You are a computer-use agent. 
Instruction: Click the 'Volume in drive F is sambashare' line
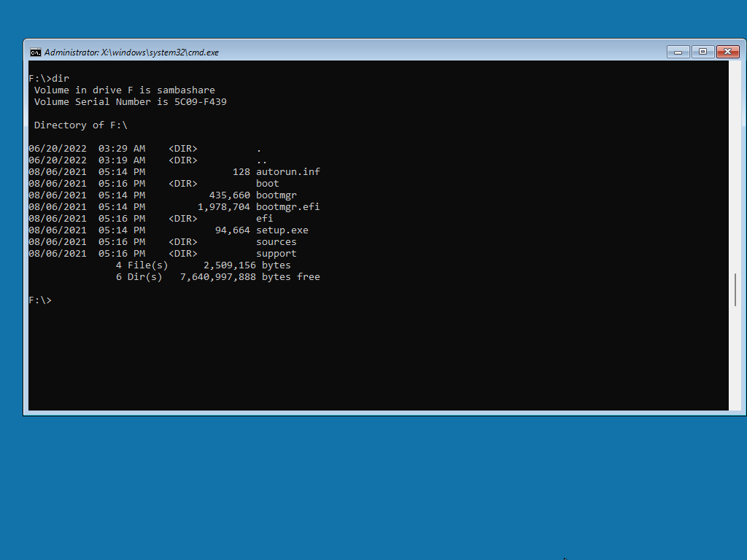pyautogui.click(x=125, y=90)
